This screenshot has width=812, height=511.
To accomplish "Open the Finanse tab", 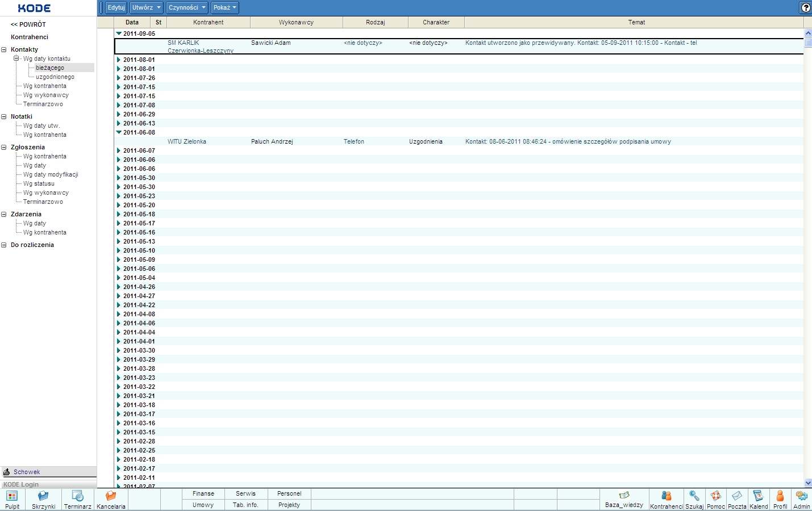I will pos(203,494).
